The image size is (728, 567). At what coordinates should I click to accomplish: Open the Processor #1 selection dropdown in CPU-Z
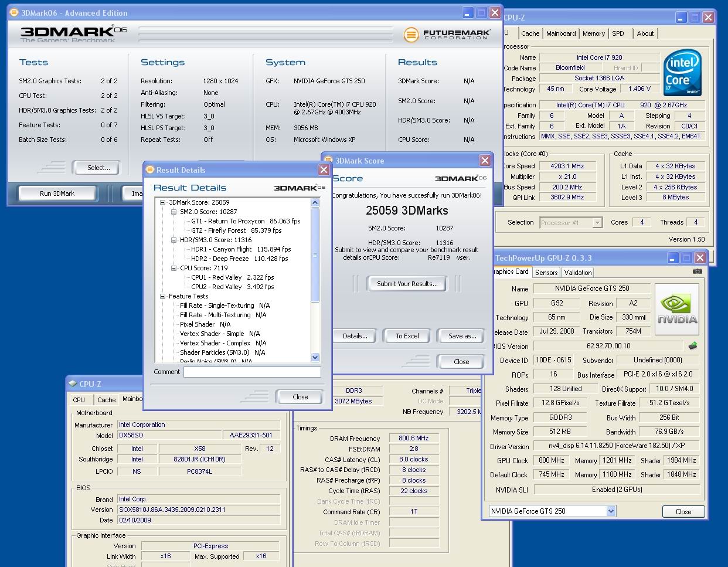pos(597,223)
